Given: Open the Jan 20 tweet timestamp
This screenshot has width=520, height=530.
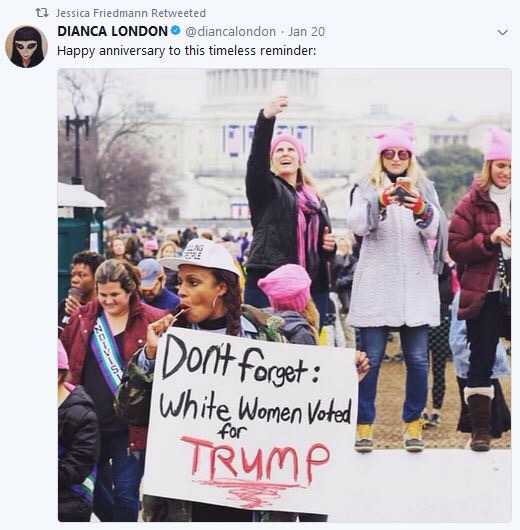Looking at the screenshot, I should coord(307,31).
